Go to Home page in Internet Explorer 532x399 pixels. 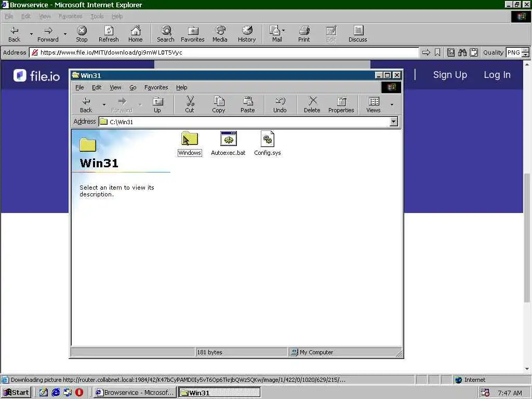pos(136,34)
